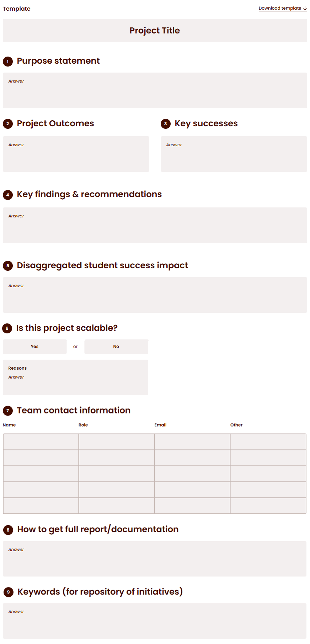
Task: Click the number 1 badge beside Purpose statement
Action: [x=8, y=61]
